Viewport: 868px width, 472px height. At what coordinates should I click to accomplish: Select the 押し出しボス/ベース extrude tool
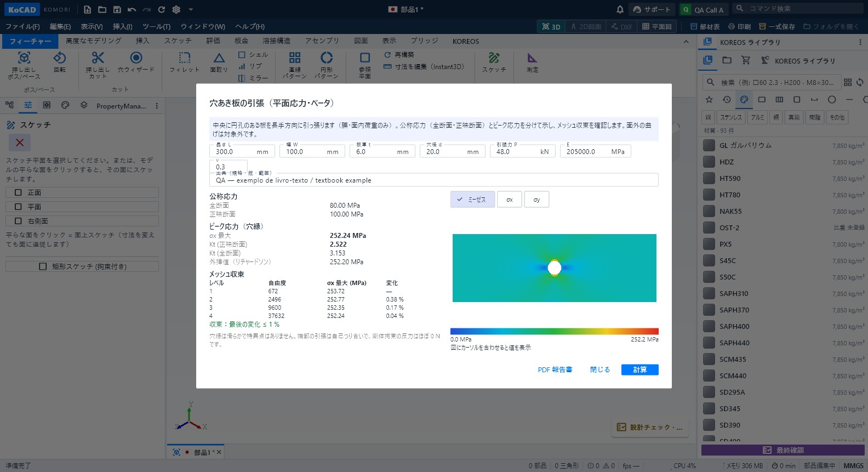(24, 65)
